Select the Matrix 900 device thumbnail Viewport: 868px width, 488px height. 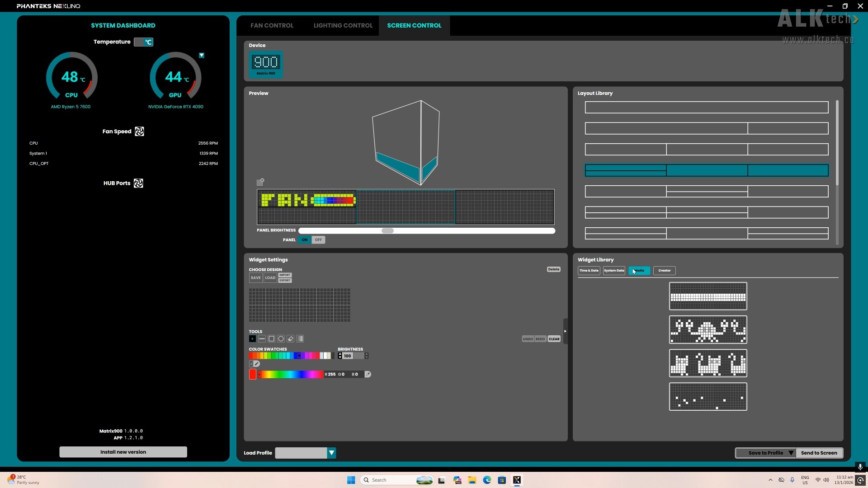tap(266, 64)
